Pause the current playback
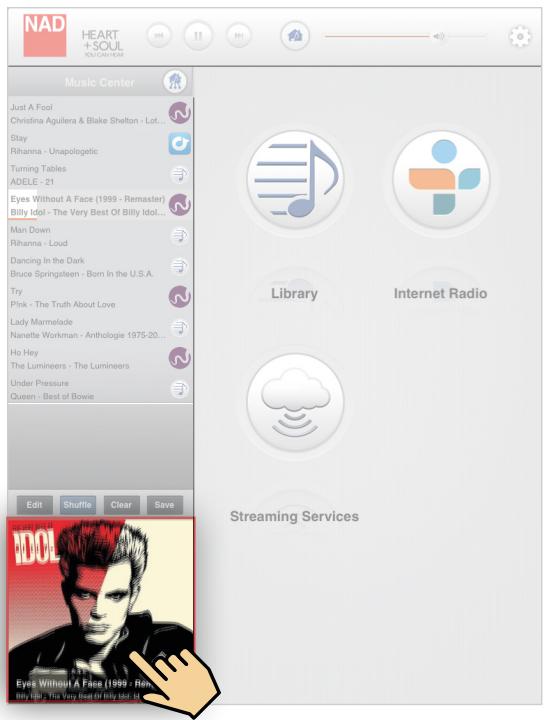The image size is (545, 720). 198,35
